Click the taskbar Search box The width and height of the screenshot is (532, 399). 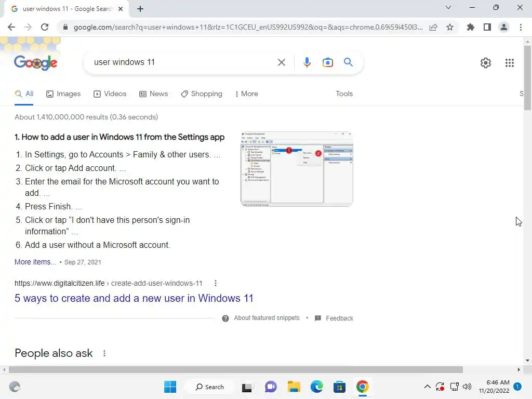pos(210,387)
